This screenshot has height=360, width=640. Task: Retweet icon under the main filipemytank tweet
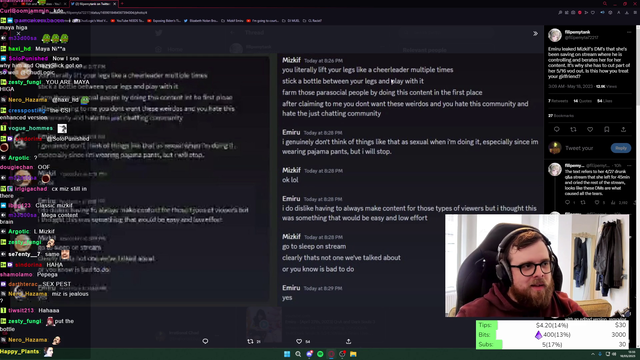(573, 129)
